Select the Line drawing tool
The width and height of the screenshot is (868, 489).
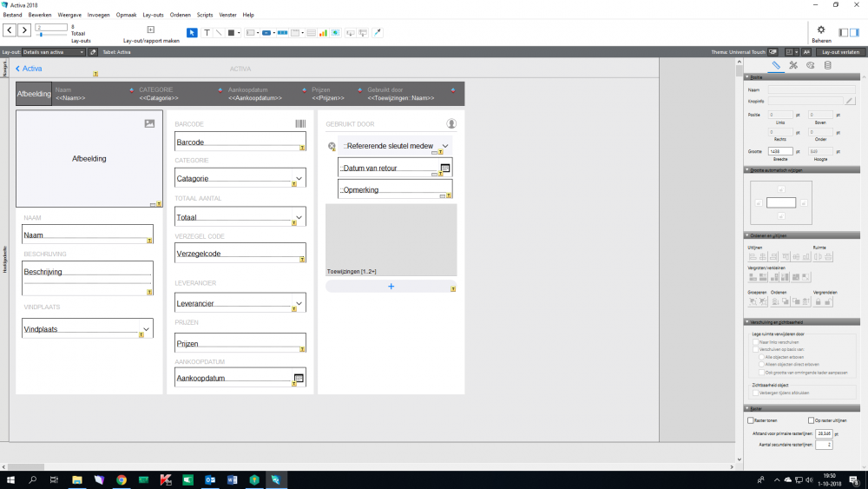[219, 33]
